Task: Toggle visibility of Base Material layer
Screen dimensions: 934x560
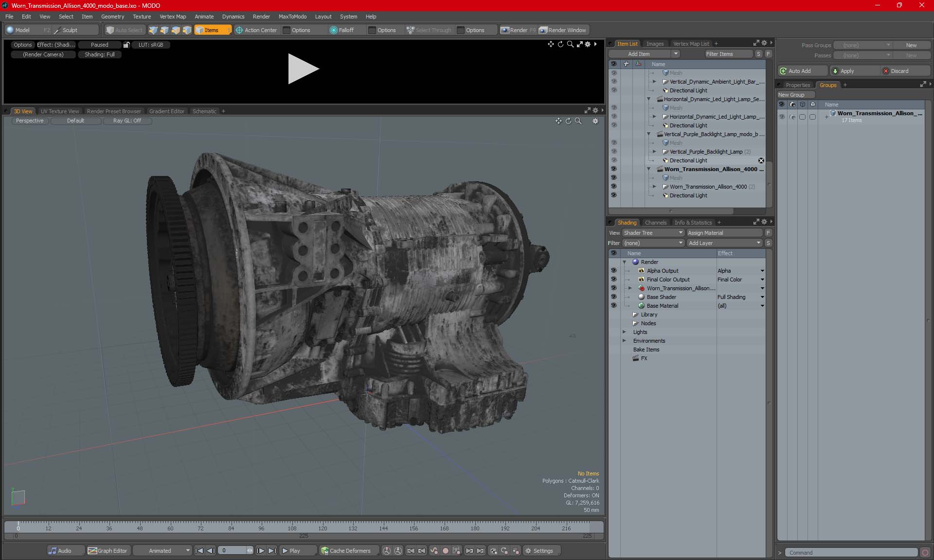Action: (613, 306)
